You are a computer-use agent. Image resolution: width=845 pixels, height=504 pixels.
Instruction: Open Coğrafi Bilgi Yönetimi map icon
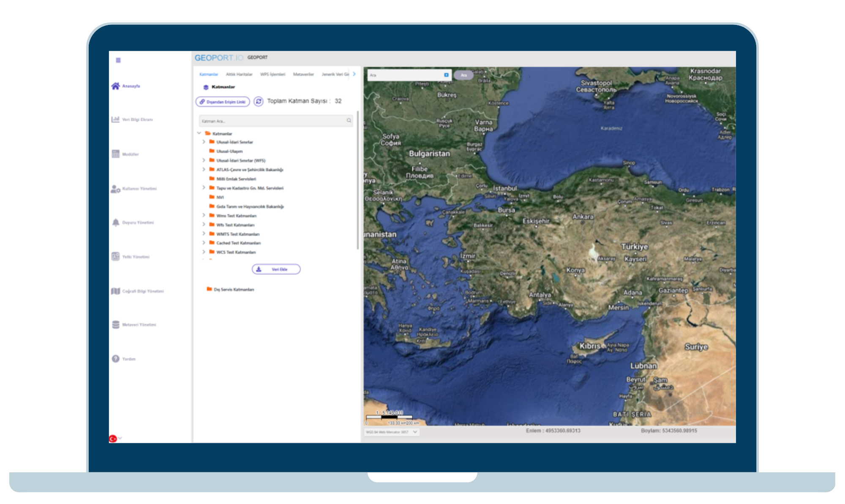(x=115, y=291)
